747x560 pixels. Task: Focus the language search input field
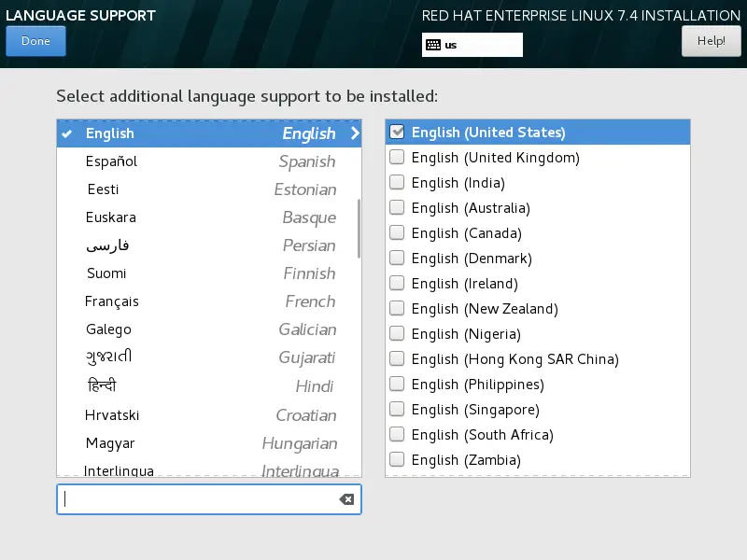[x=209, y=499]
